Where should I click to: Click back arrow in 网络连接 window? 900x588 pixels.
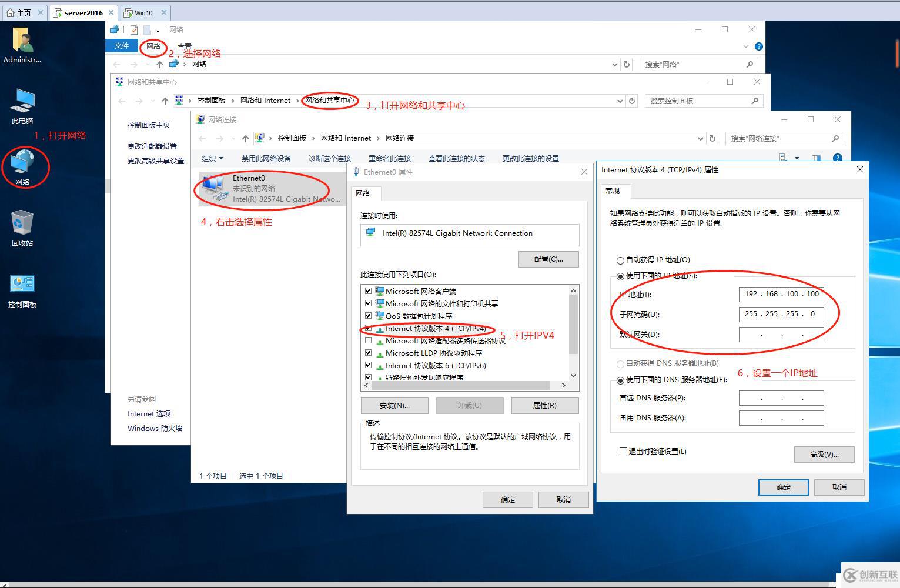click(x=202, y=138)
